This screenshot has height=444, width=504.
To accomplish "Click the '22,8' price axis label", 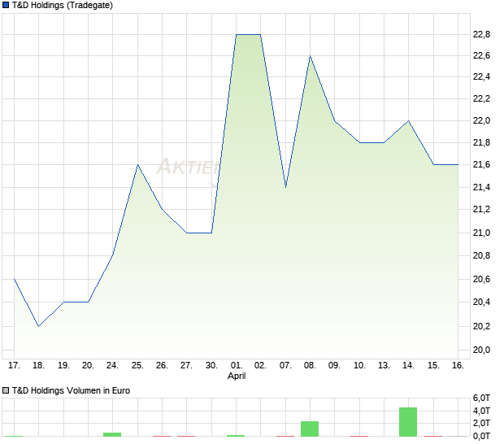I will (481, 34).
